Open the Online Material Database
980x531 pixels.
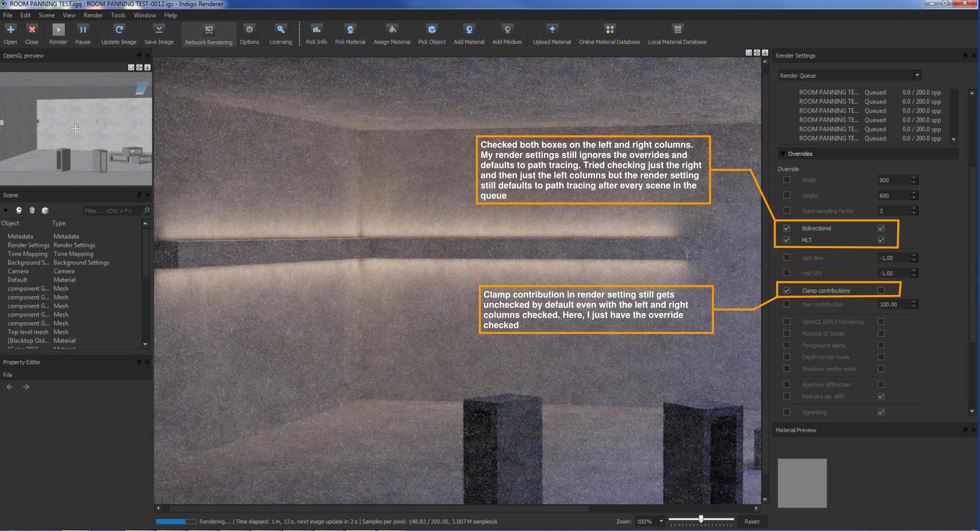[x=609, y=30]
